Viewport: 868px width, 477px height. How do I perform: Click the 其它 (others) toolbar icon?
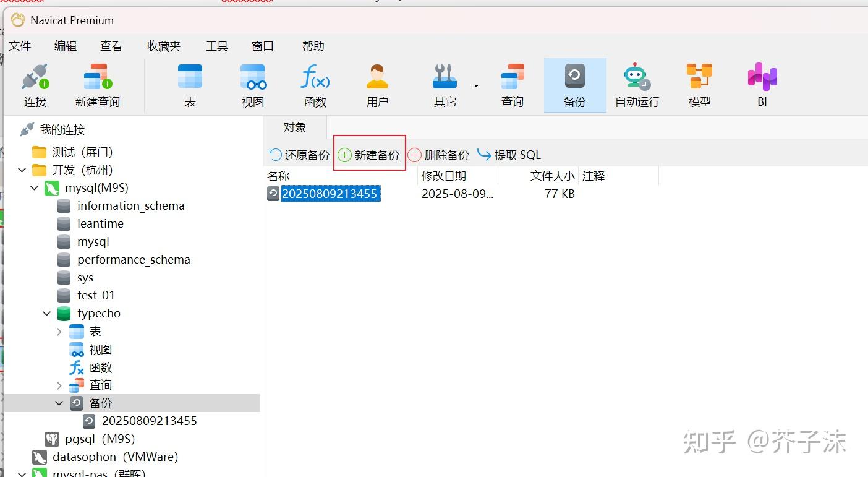(444, 84)
